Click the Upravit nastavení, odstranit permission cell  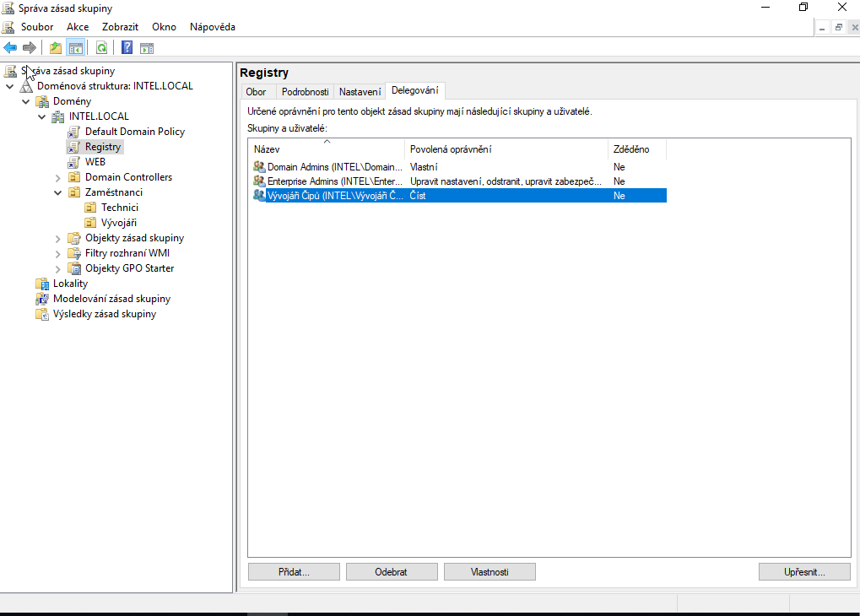click(506, 181)
